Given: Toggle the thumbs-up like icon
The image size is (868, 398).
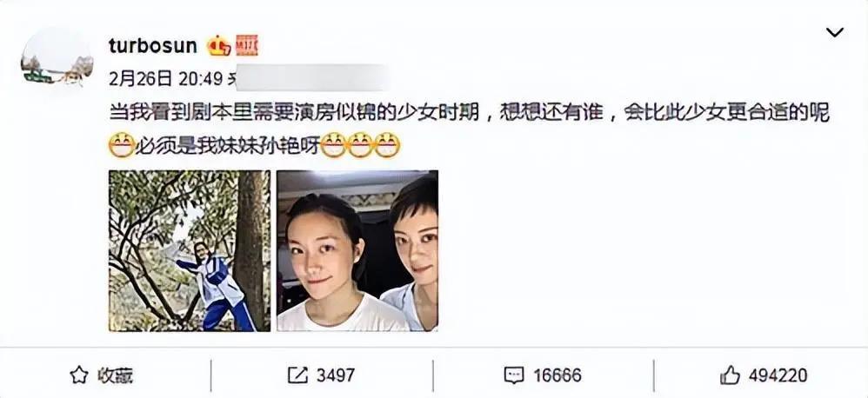Looking at the screenshot, I should (731, 376).
